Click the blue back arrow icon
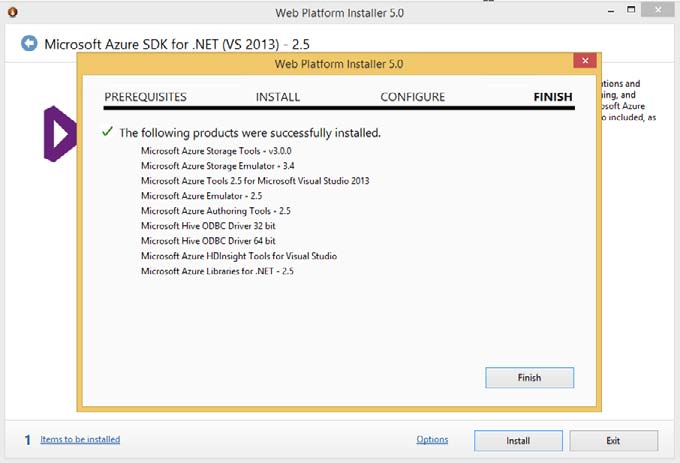This screenshot has width=680, height=463. (29, 44)
